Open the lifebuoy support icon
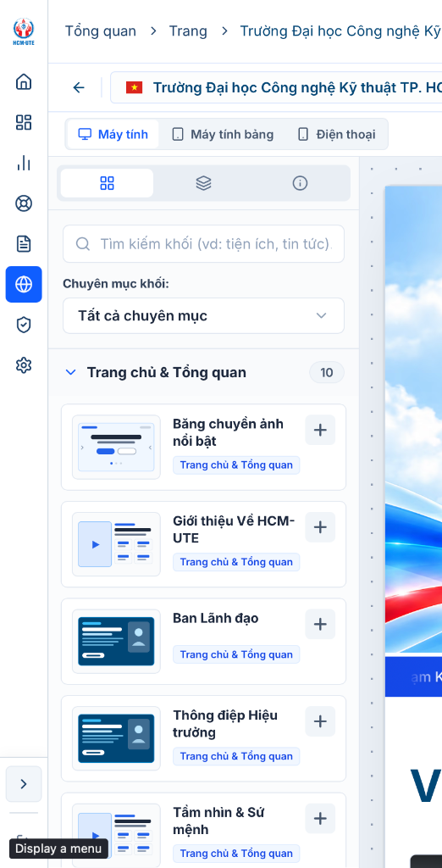442x868 pixels. point(24,203)
